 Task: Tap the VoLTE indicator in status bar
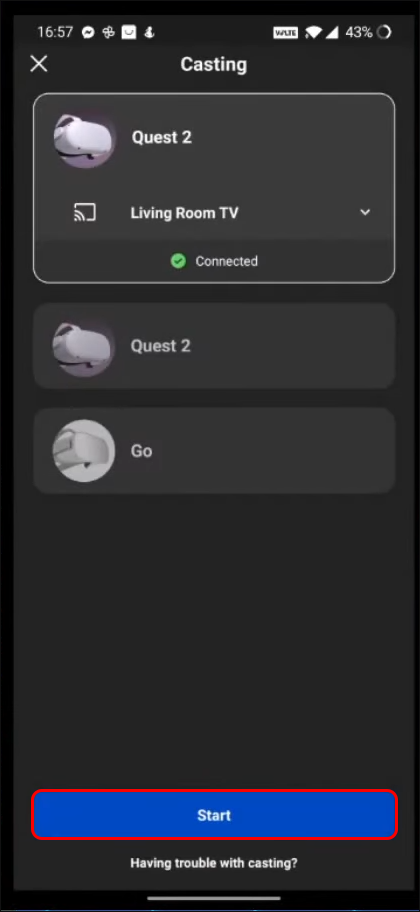pyautogui.click(x=287, y=33)
